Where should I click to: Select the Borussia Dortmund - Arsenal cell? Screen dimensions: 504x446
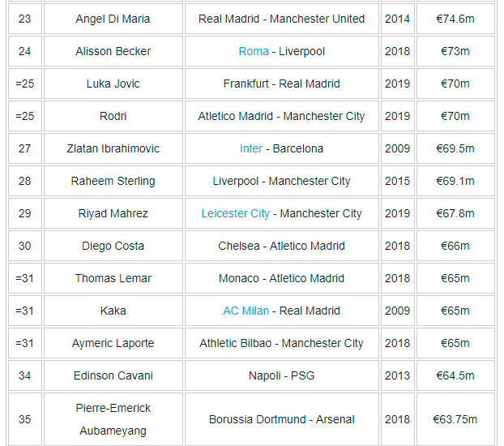point(281,419)
